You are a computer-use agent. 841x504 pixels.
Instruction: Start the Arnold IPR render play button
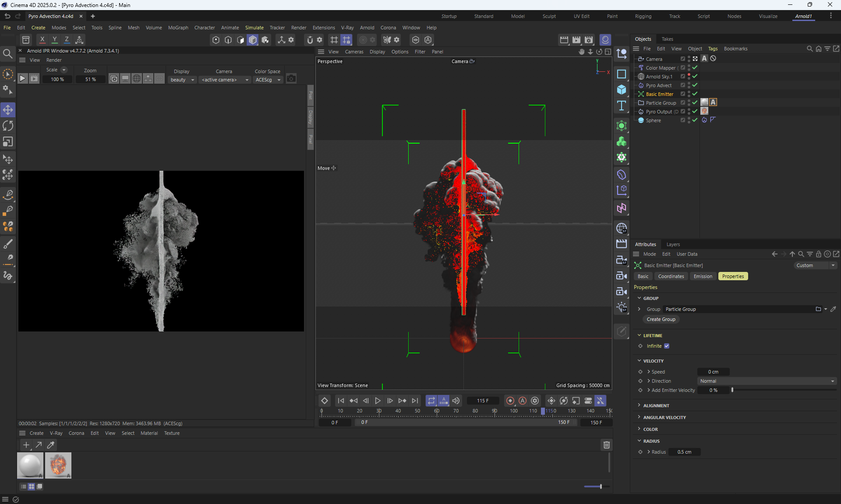[23, 79]
